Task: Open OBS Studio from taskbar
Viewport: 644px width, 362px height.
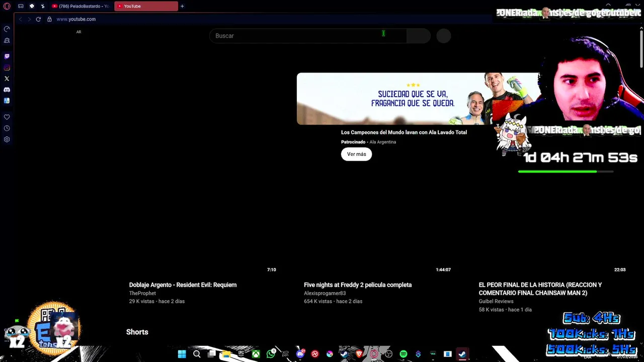Action: [388, 354]
